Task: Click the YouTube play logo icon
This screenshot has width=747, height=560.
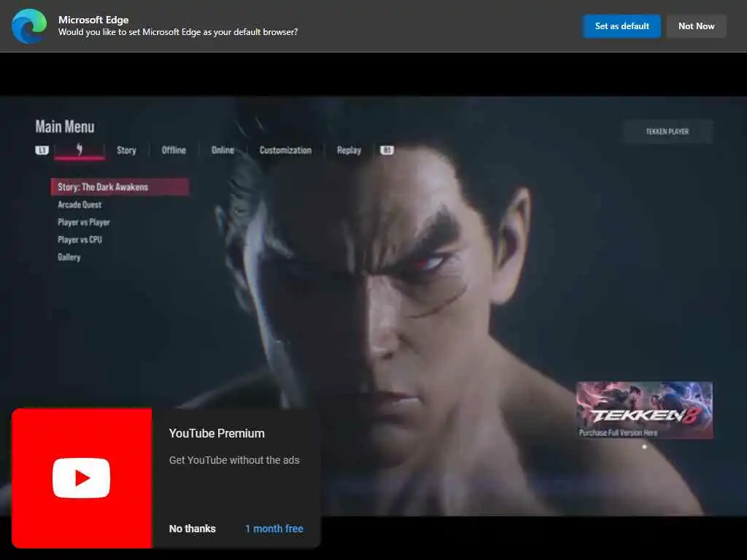Action: (x=82, y=478)
